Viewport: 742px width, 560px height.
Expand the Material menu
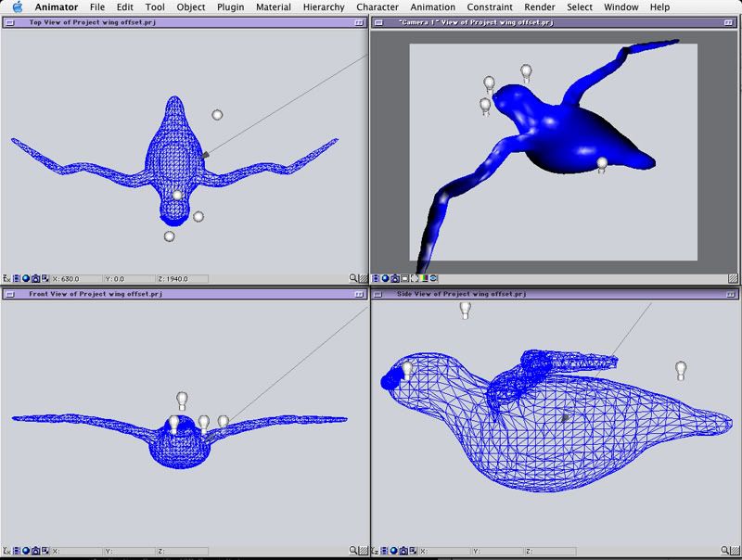[274, 7]
